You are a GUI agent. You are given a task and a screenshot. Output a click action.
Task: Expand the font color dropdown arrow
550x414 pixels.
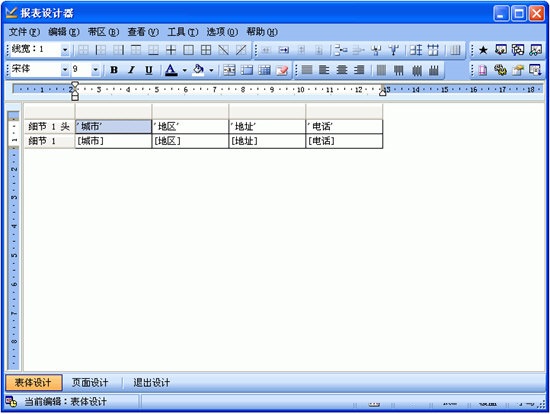(x=185, y=70)
